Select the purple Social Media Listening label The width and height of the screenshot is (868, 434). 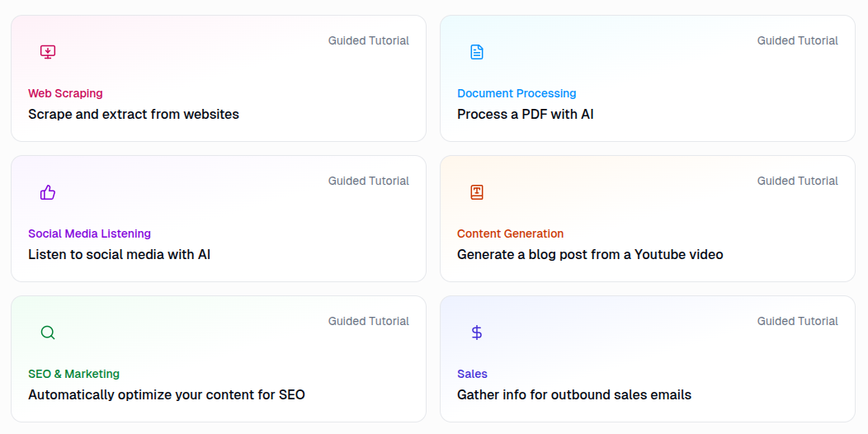click(89, 234)
